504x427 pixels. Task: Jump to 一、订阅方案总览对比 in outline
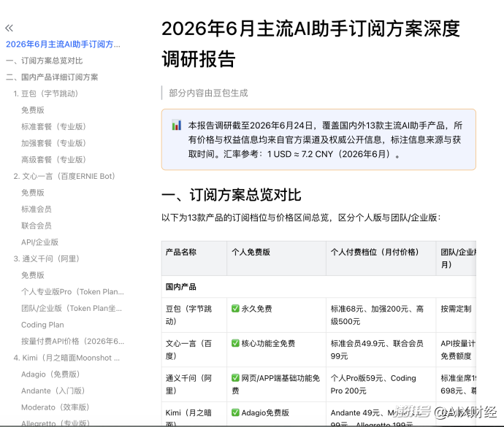click(45, 61)
